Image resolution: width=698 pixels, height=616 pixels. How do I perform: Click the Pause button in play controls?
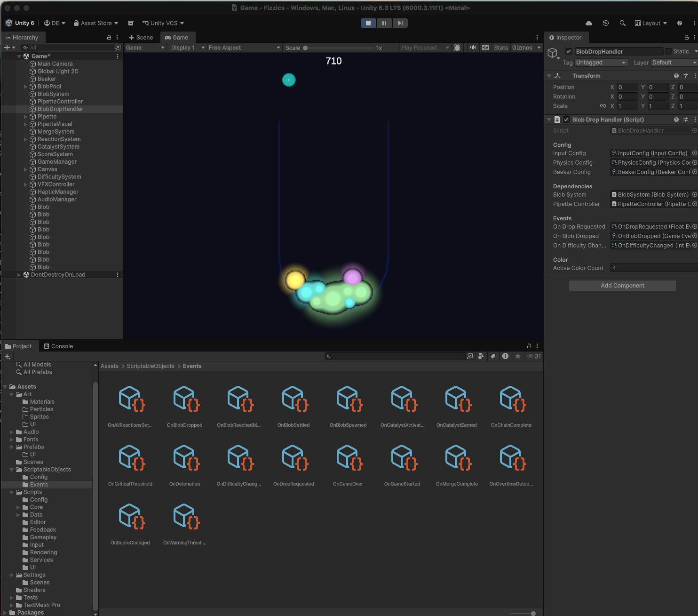tap(384, 23)
